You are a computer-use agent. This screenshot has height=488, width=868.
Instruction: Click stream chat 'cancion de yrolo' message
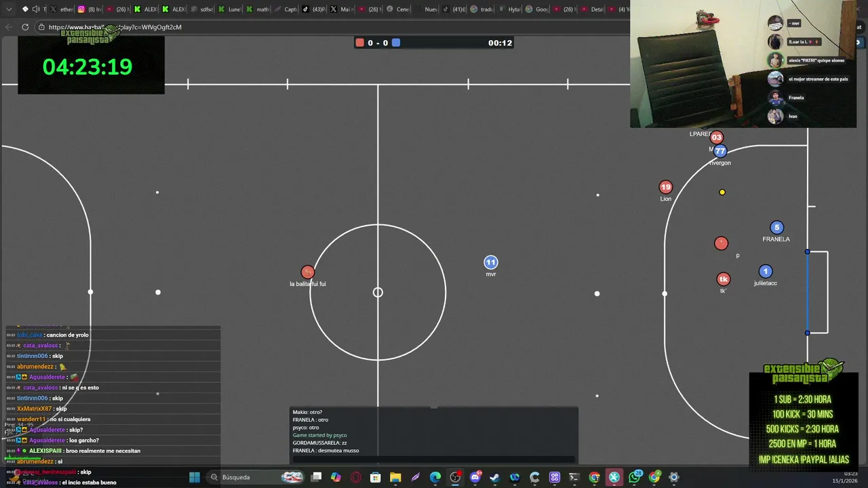pos(53,335)
